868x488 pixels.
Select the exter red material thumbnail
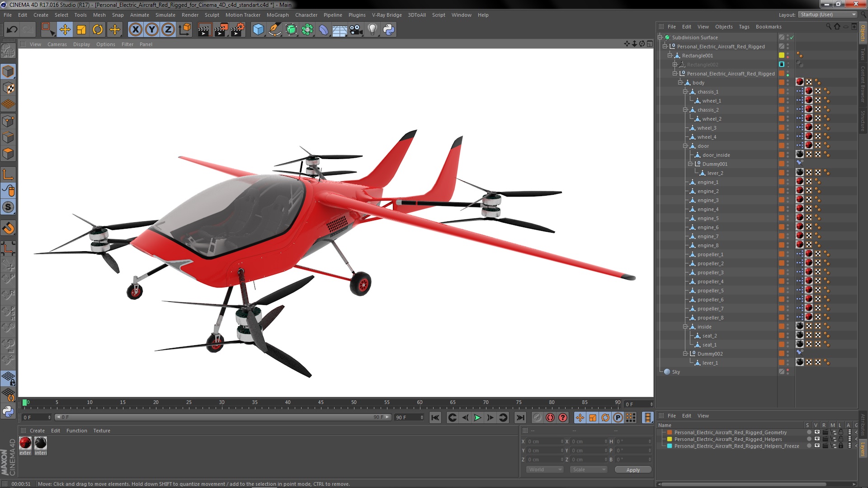(25, 443)
